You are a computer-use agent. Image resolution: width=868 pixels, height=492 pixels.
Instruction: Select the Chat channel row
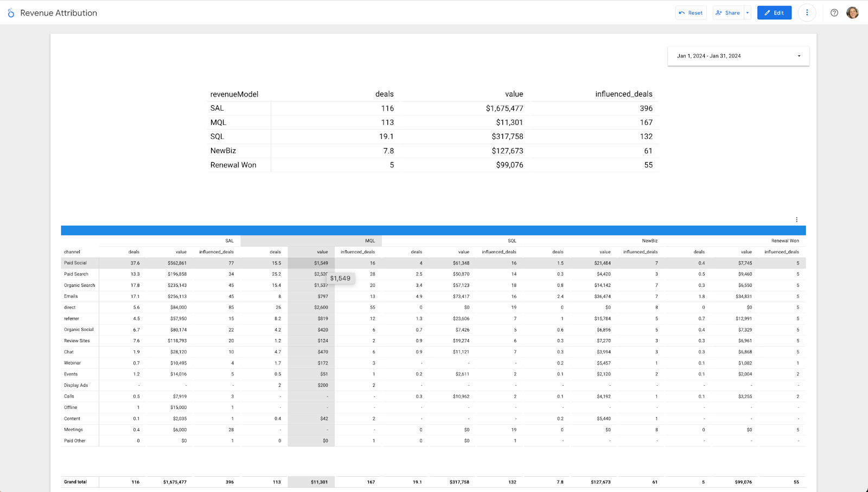[x=433, y=352]
